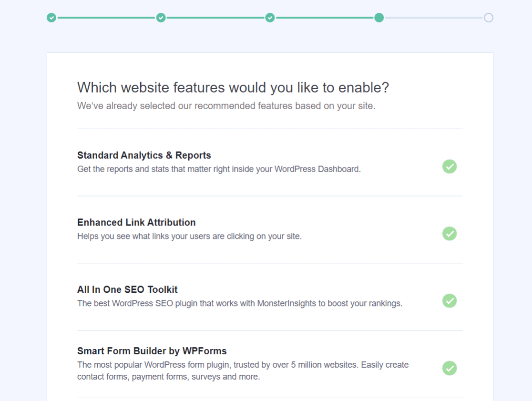Click the Enhanced Link Attribution title
The width and height of the screenshot is (532, 401).
point(136,222)
